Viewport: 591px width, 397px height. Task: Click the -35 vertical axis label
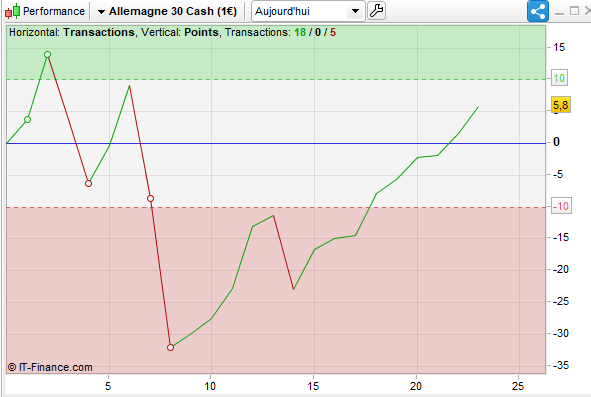pyautogui.click(x=561, y=365)
